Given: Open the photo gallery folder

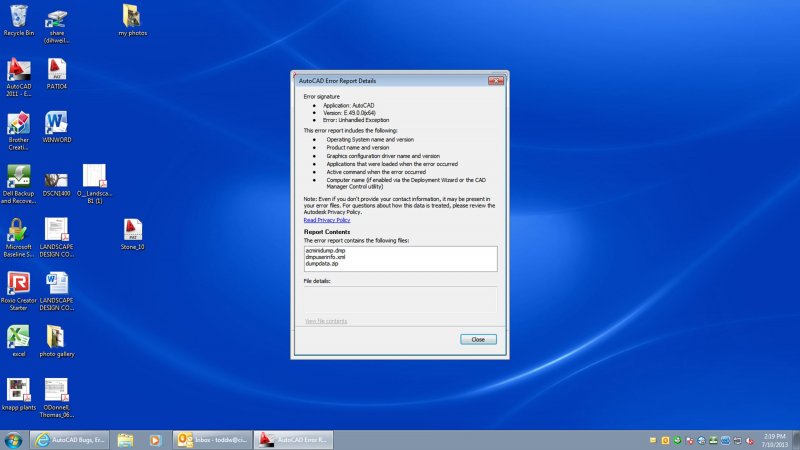Looking at the screenshot, I should 57,341.
